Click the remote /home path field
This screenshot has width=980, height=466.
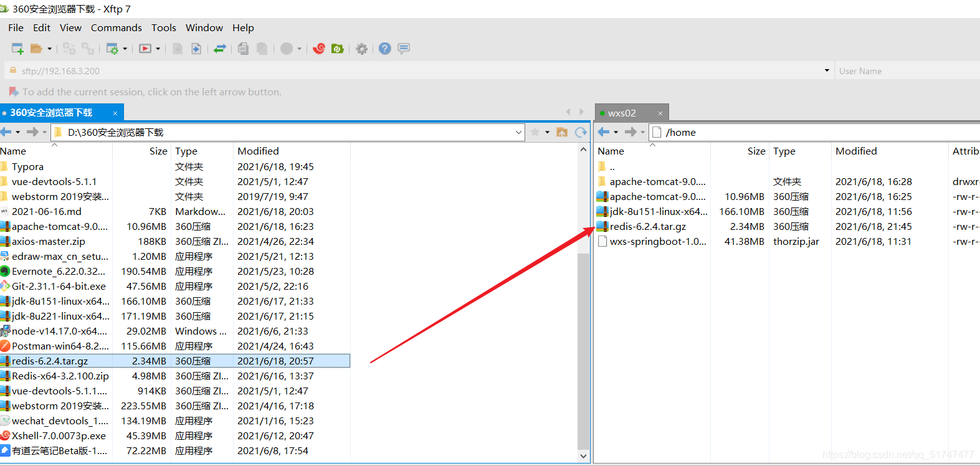[x=814, y=132]
